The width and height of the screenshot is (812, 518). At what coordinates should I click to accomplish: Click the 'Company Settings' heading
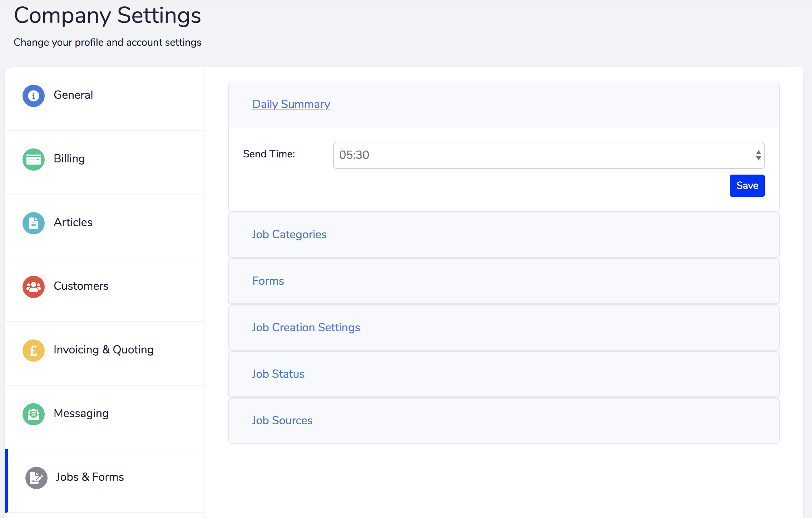(107, 15)
